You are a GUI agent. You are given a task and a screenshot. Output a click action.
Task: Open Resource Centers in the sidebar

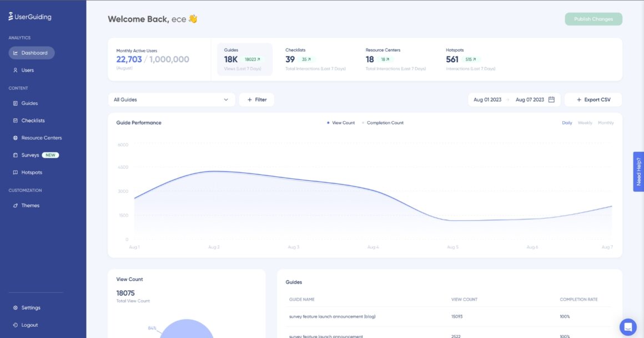(x=42, y=138)
